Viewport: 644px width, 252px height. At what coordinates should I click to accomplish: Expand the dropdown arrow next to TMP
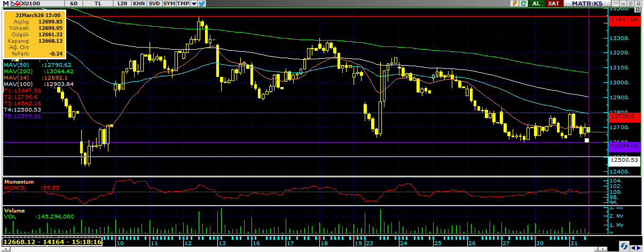pyautogui.click(x=193, y=3)
